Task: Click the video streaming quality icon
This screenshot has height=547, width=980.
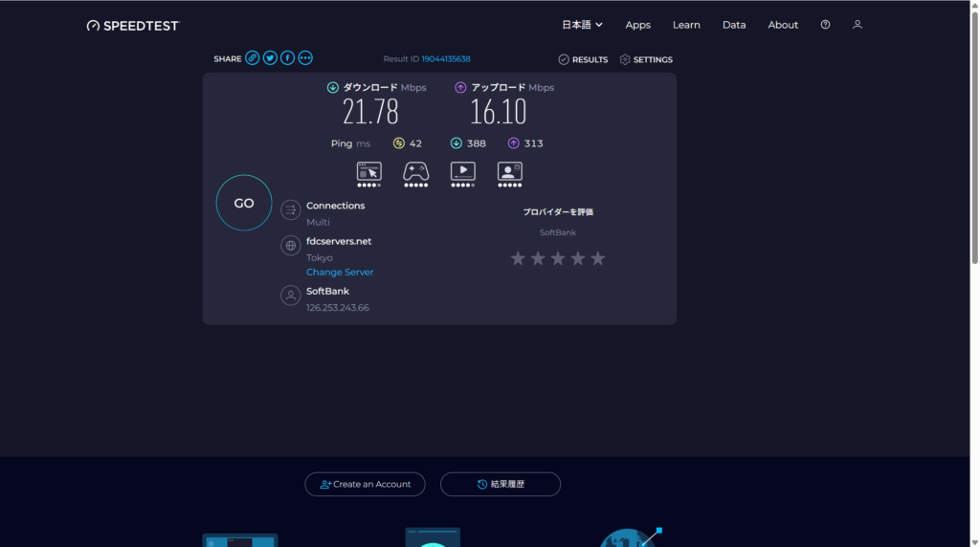Action: pyautogui.click(x=462, y=172)
